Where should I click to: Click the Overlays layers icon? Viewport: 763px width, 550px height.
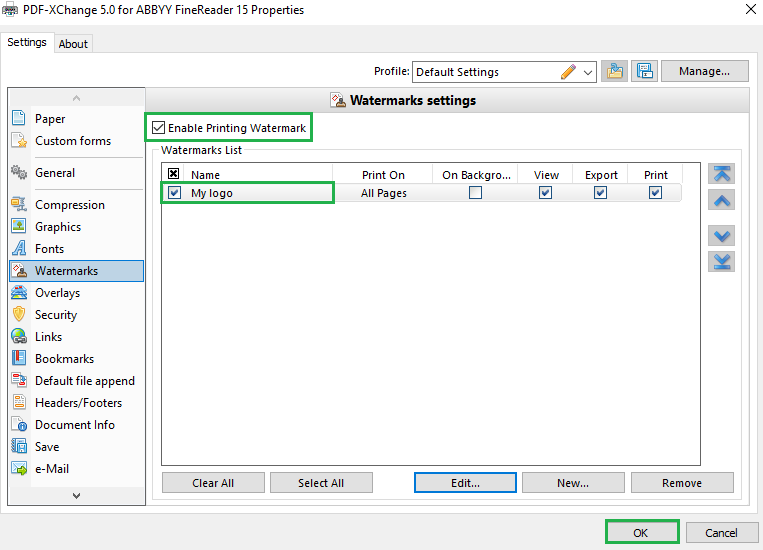tap(19, 292)
